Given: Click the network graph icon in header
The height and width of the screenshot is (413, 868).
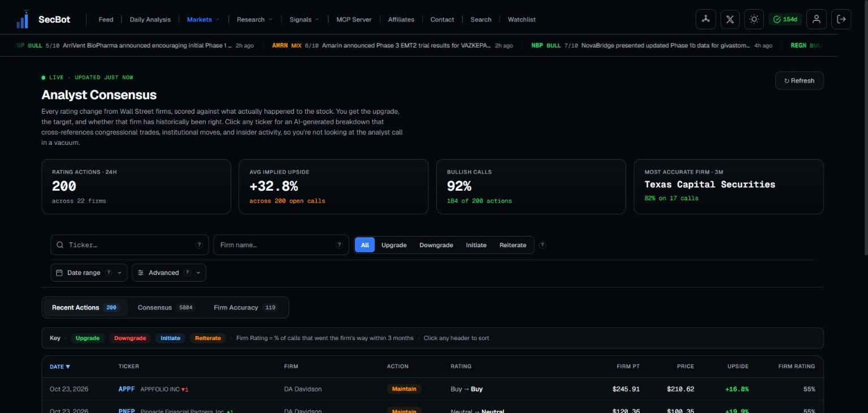Looking at the screenshot, I should coord(705,19).
